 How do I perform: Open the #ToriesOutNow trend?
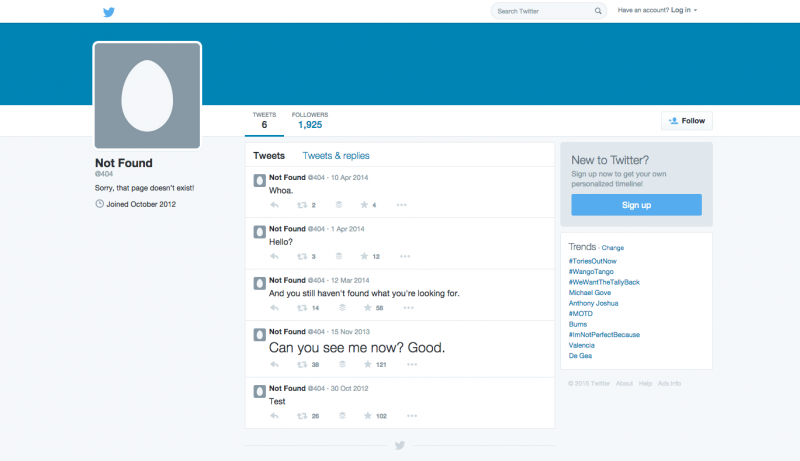[592, 261]
